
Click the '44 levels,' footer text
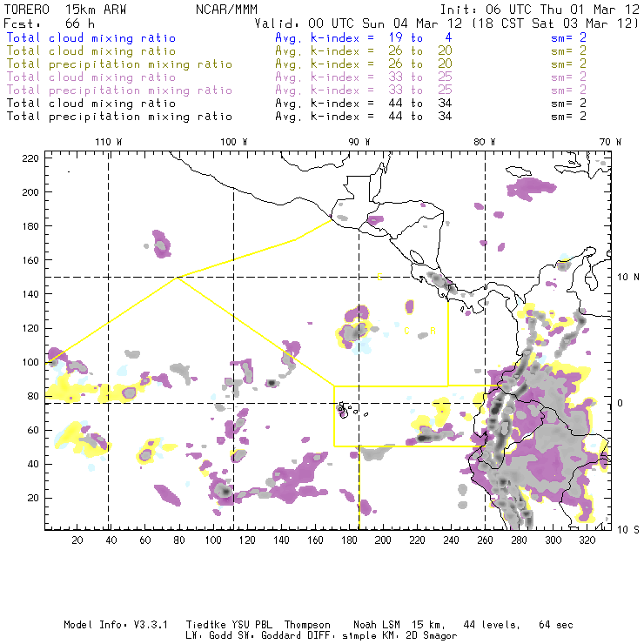click(x=492, y=625)
